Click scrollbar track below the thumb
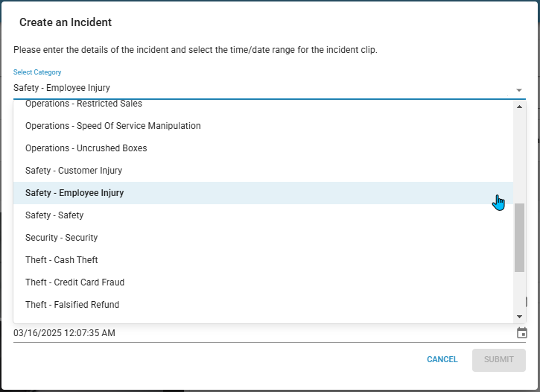This screenshot has height=392, width=540. click(519, 291)
